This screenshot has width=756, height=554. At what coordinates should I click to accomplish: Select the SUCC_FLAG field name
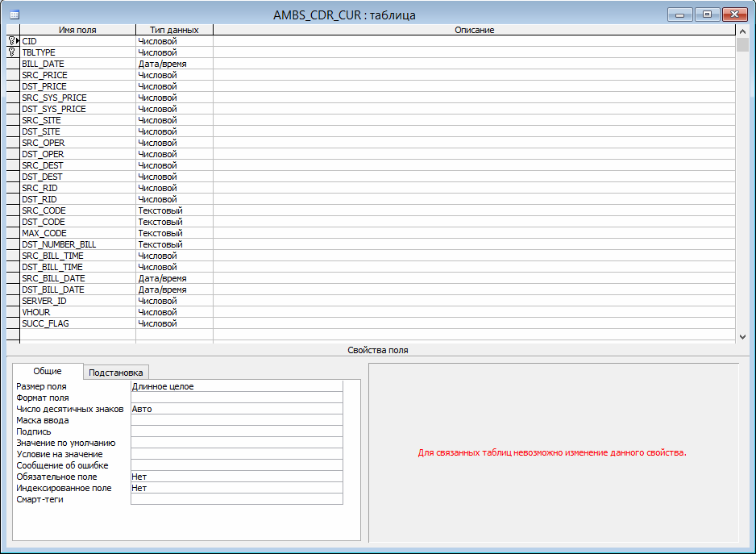pos(45,323)
